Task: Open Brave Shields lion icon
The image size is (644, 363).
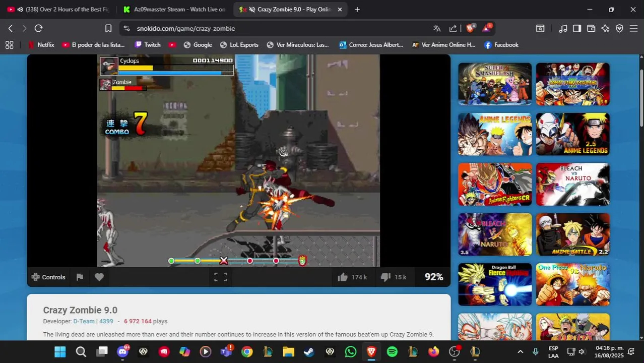Action: click(x=470, y=29)
